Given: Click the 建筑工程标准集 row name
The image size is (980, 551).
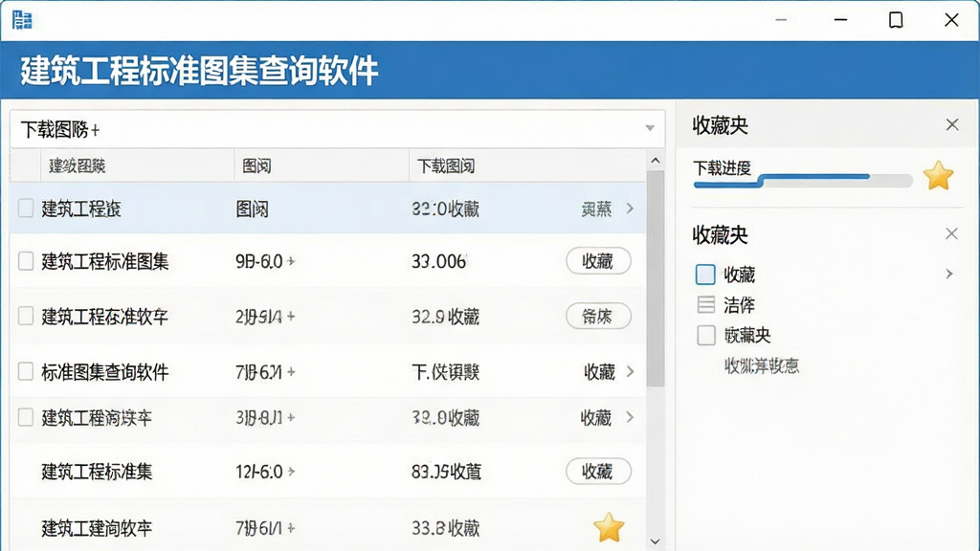Looking at the screenshot, I should point(97,472).
